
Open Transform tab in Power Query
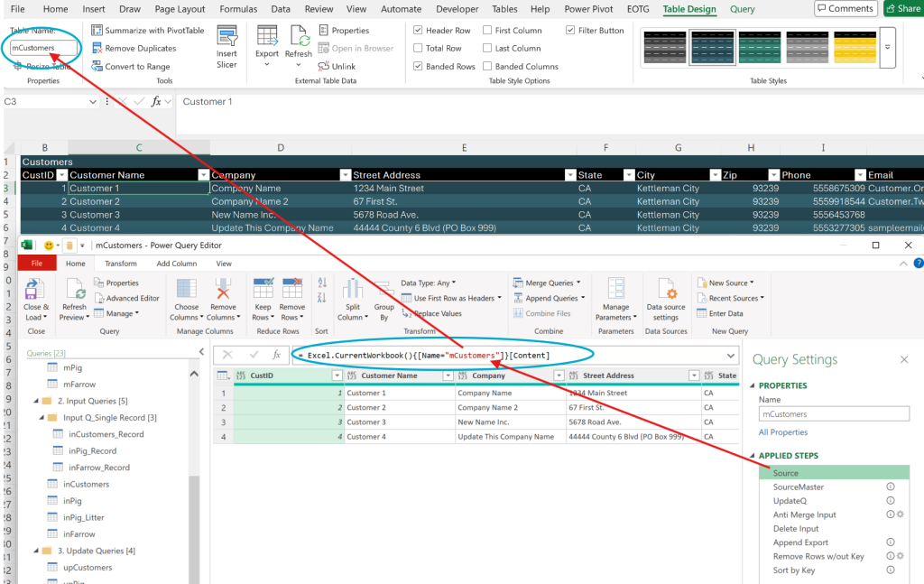point(121,264)
